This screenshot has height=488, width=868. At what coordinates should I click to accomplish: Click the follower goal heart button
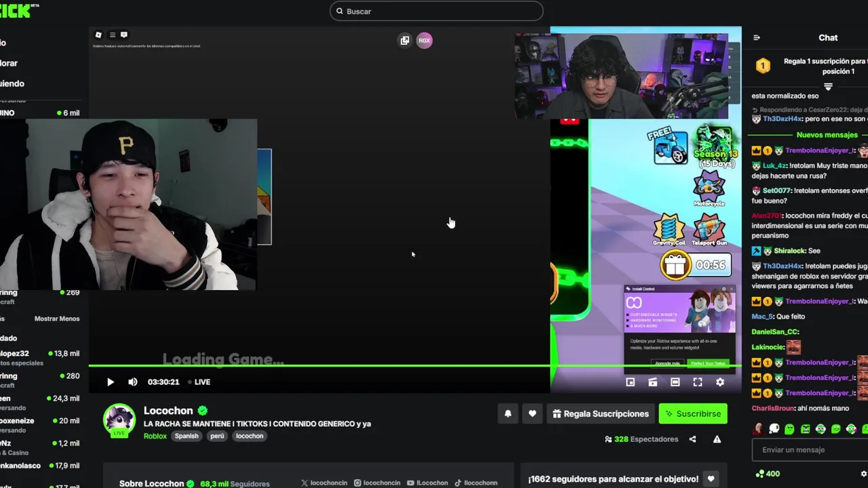click(711, 479)
